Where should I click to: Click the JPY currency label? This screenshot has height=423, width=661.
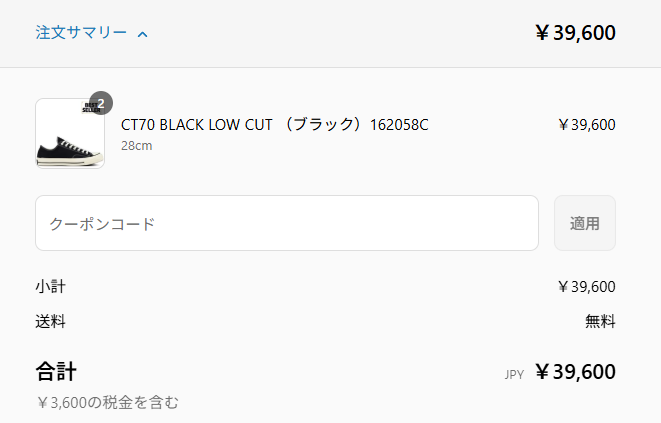tap(514, 375)
